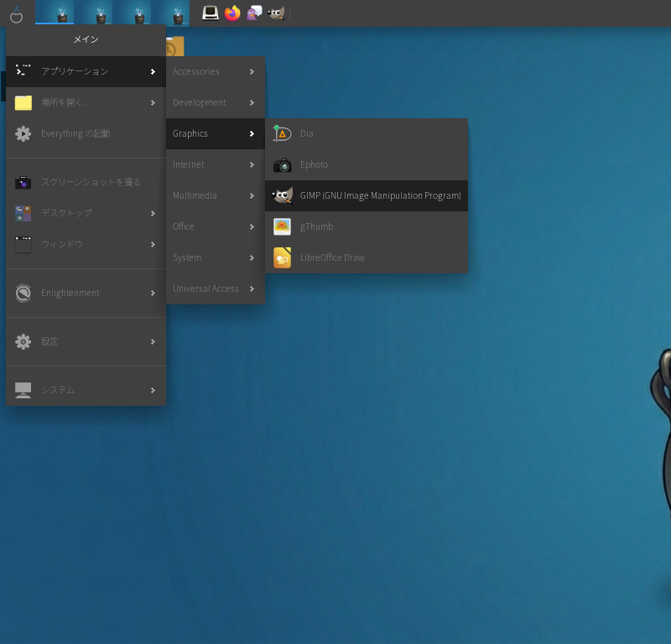Open the Office submenu

click(216, 226)
